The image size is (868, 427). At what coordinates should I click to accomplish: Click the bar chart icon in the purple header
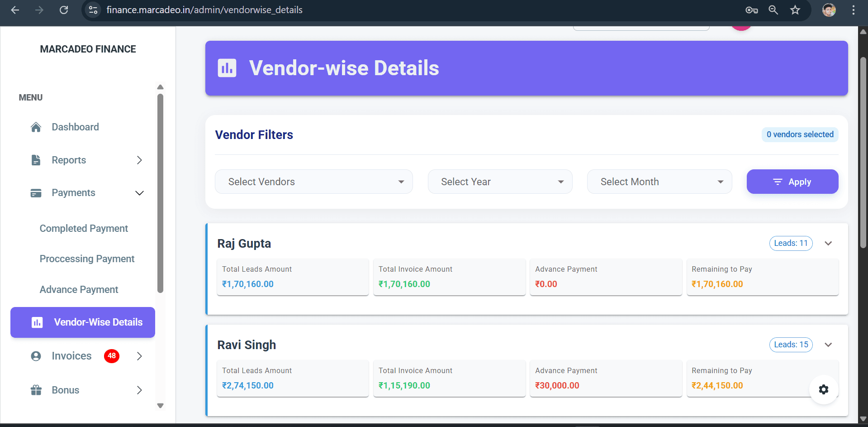227,68
